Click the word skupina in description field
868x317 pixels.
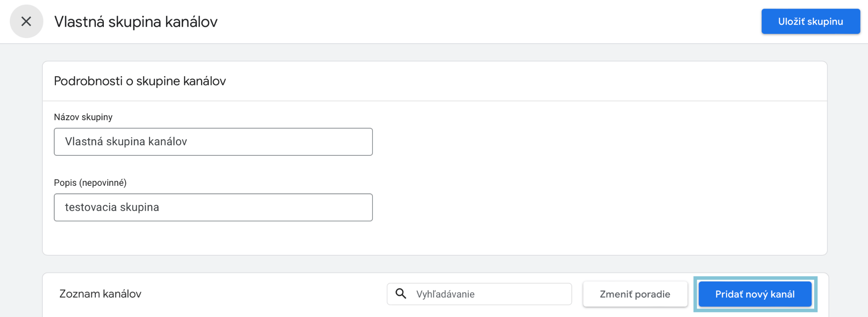coord(139,208)
